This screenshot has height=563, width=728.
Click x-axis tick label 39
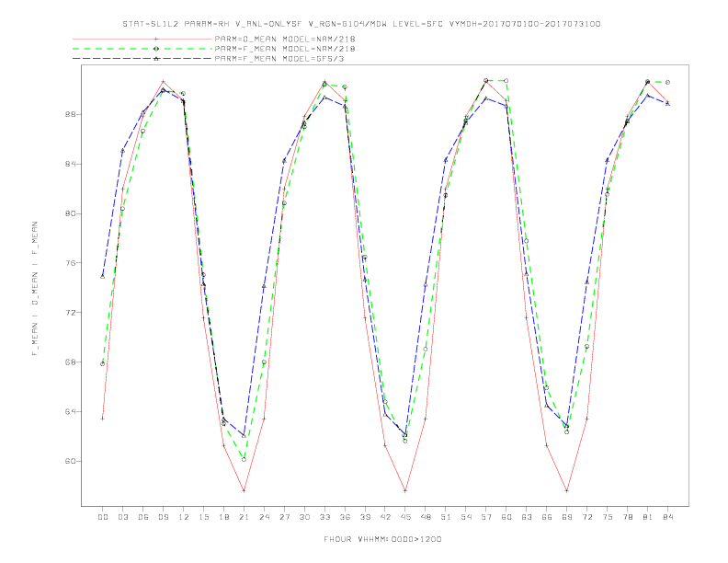pyautogui.click(x=365, y=517)
